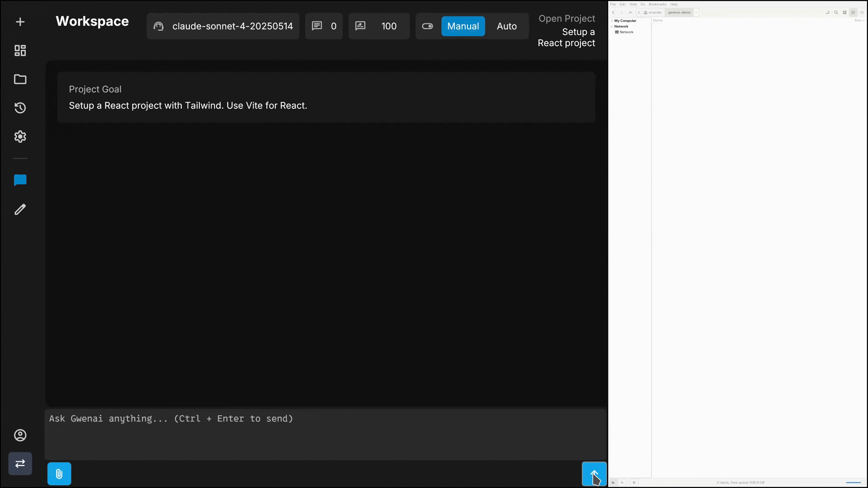Open the settings gear in sidebar
The image size is (868, 488).
coord(20,136)
